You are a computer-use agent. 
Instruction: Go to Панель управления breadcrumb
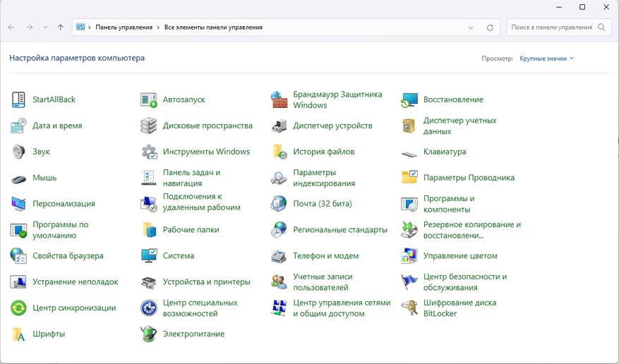click(124, 28)
